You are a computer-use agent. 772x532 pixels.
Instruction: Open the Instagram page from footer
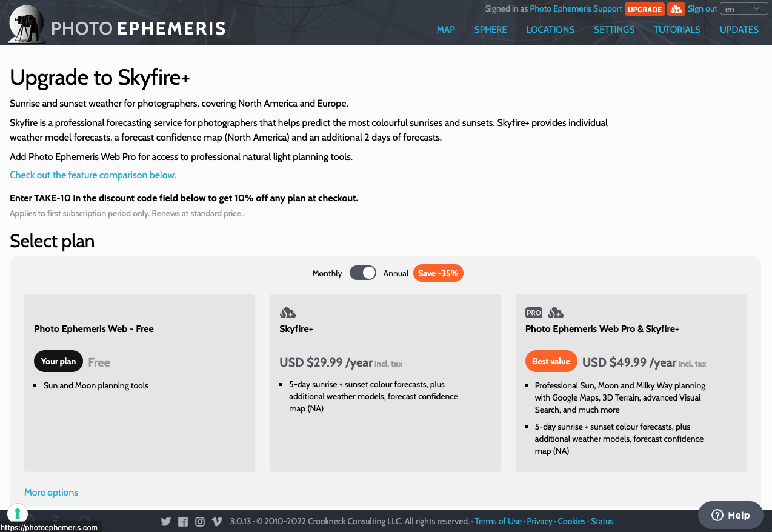click(x=200, y=521)
